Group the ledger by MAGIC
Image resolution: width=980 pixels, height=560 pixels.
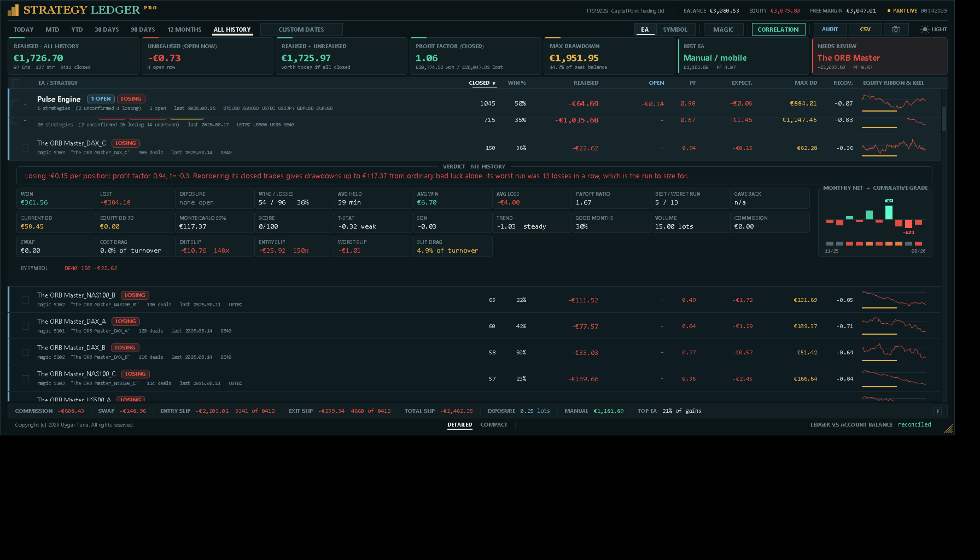point(723,30)
